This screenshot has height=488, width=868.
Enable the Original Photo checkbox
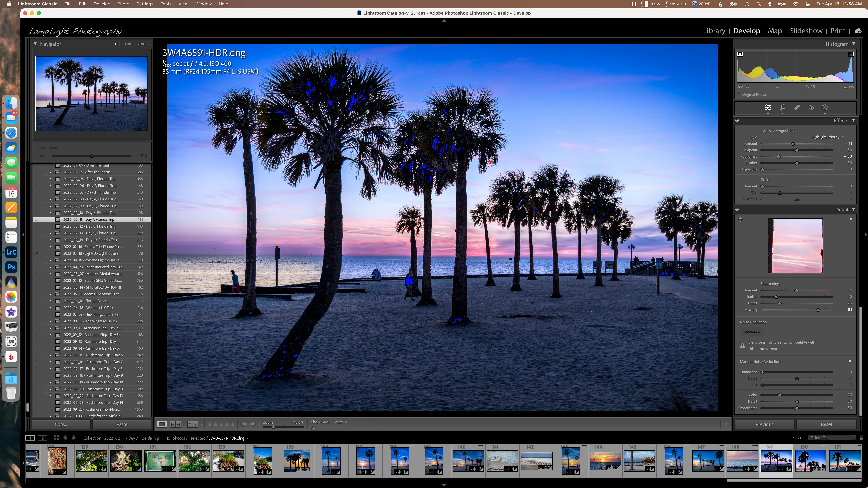click(x=739, y=94)
